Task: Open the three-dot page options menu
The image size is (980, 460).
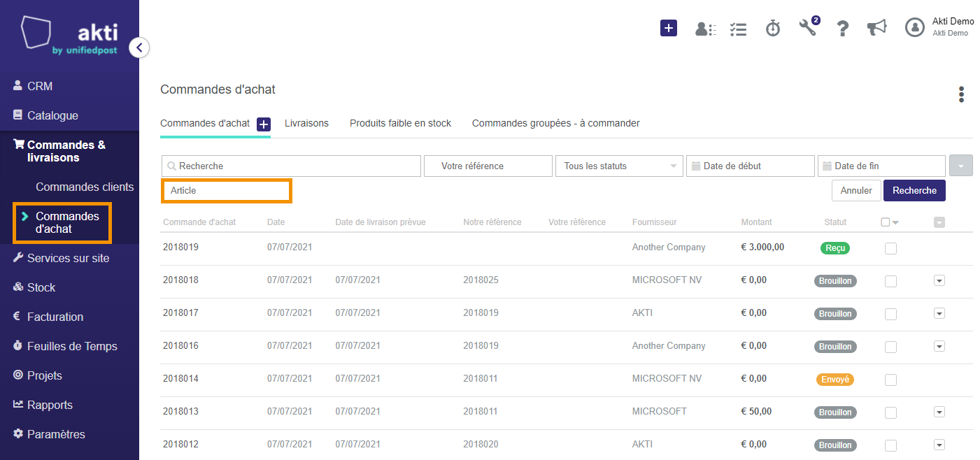Action: (961, 94)
